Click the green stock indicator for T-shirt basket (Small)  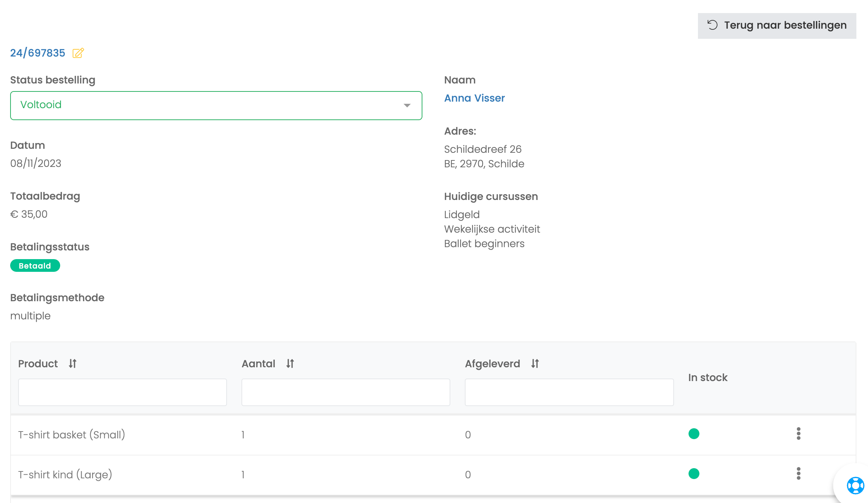coord(694,434)
